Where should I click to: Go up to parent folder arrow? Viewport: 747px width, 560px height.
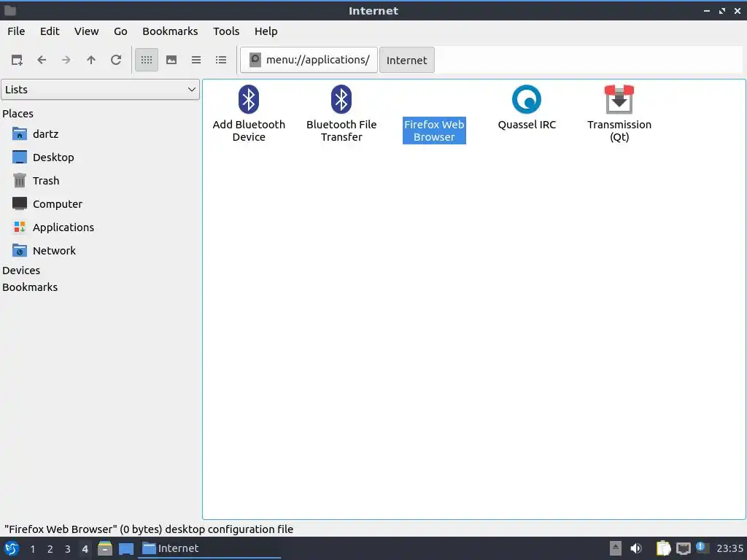click(91, 60)
